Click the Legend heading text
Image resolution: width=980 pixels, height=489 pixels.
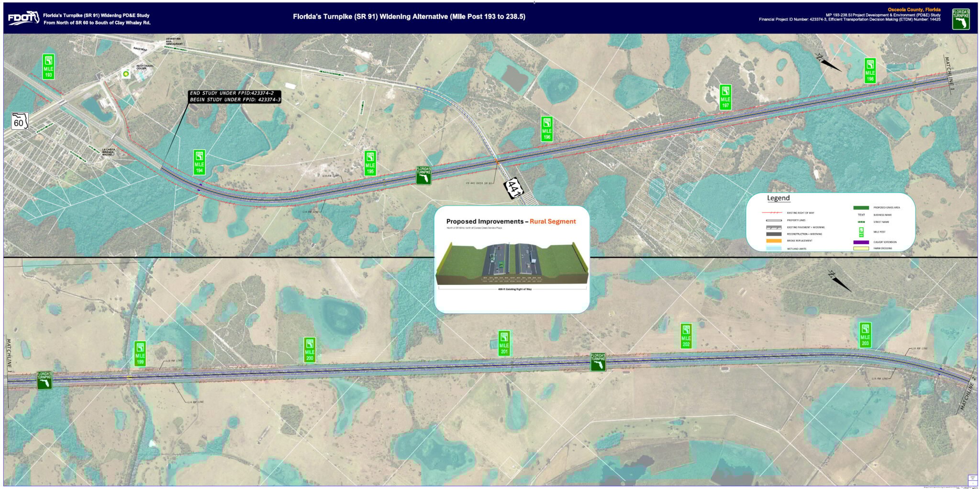(x=778, y=198)
